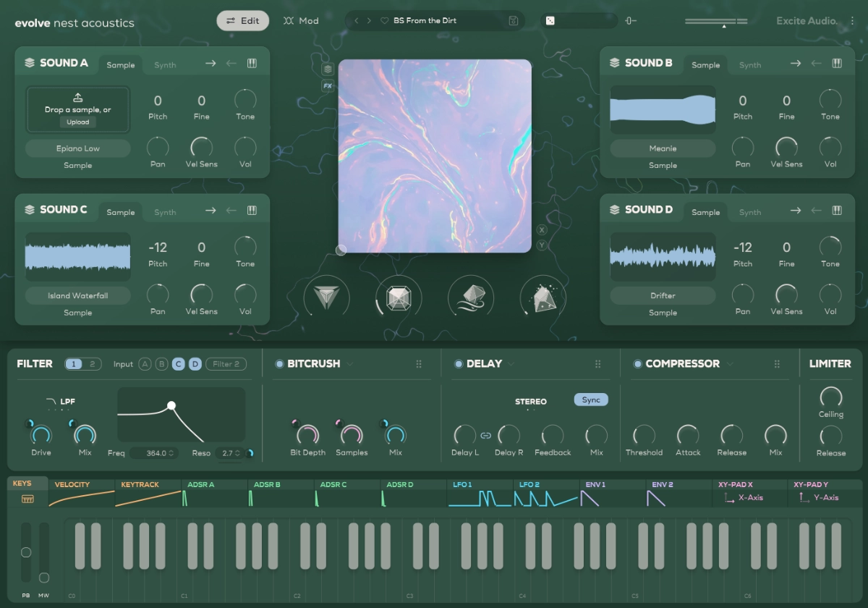Go to previous preset arrow
This screenshot has height=608, width=868.
(356, 21)
